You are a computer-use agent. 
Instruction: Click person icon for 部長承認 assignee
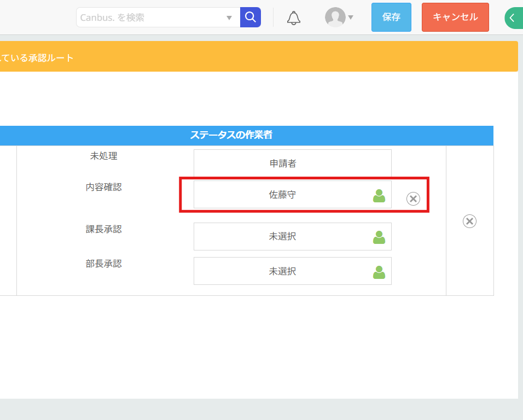click(x=379, y=272)
